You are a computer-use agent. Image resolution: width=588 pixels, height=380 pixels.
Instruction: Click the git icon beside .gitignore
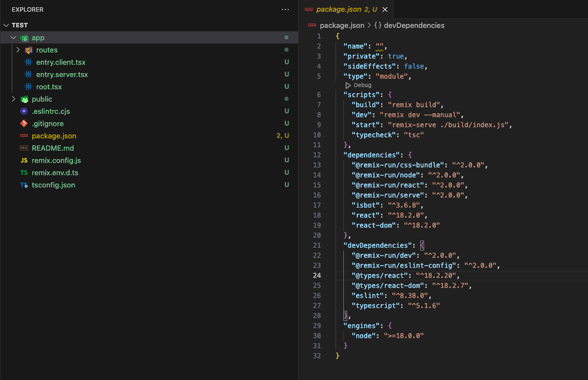[24, 123]
